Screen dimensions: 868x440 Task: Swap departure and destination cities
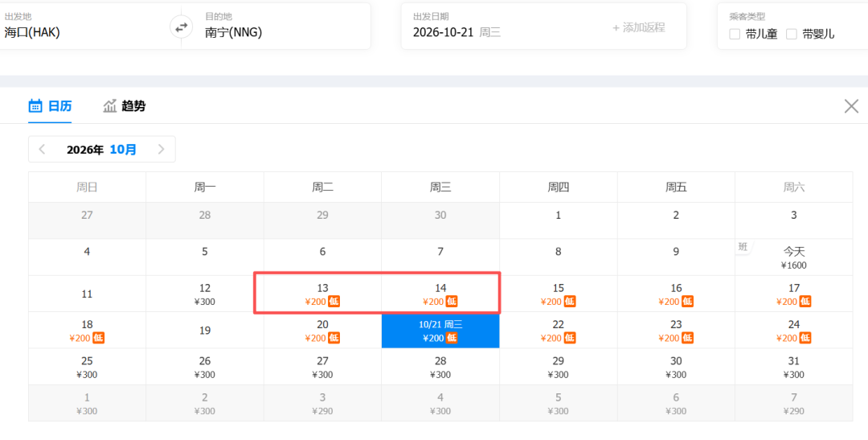point(181,27)
